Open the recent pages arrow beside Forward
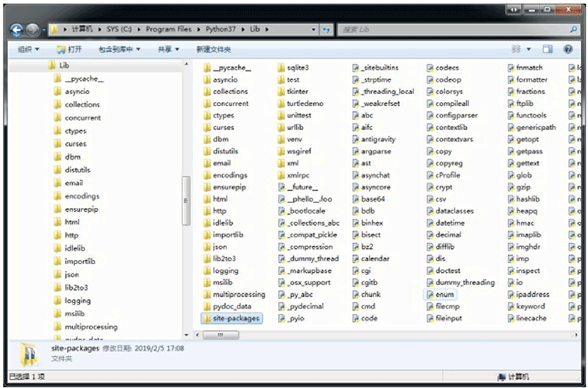 [x=44, y=29]
